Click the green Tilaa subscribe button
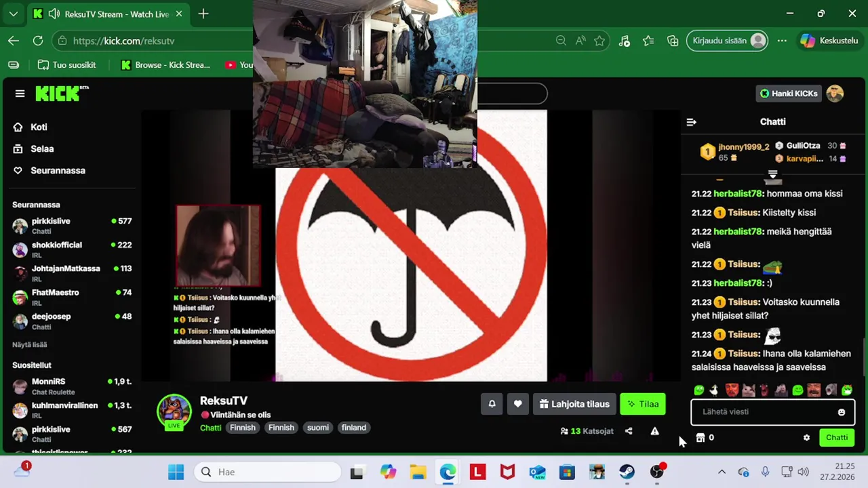868x488 pixels. click(643, 404)
